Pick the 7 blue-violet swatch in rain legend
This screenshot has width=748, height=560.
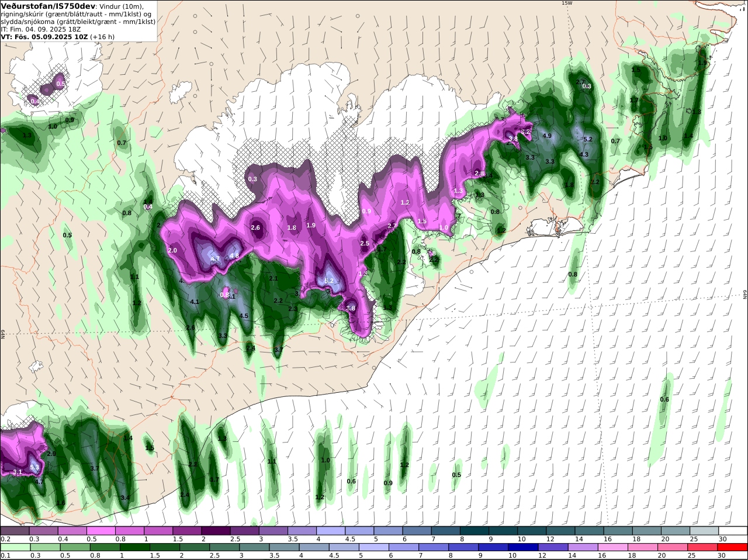pyautogui.click(x=434, y=547)
